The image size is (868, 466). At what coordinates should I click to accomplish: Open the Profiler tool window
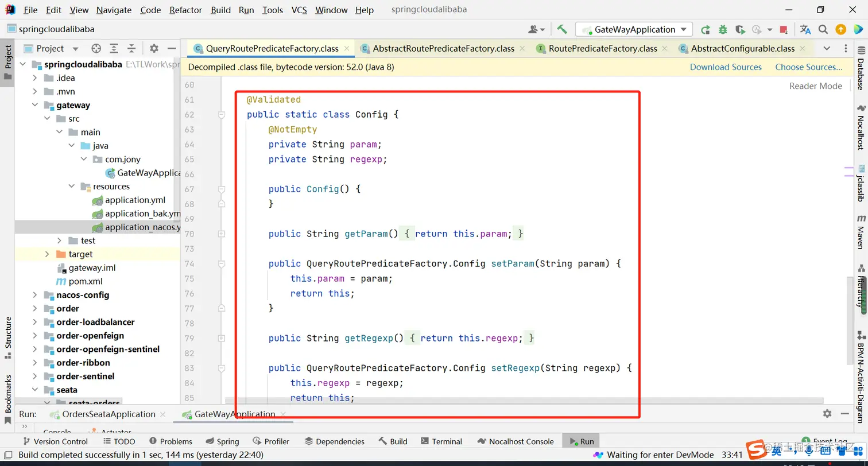coord(271,441)
